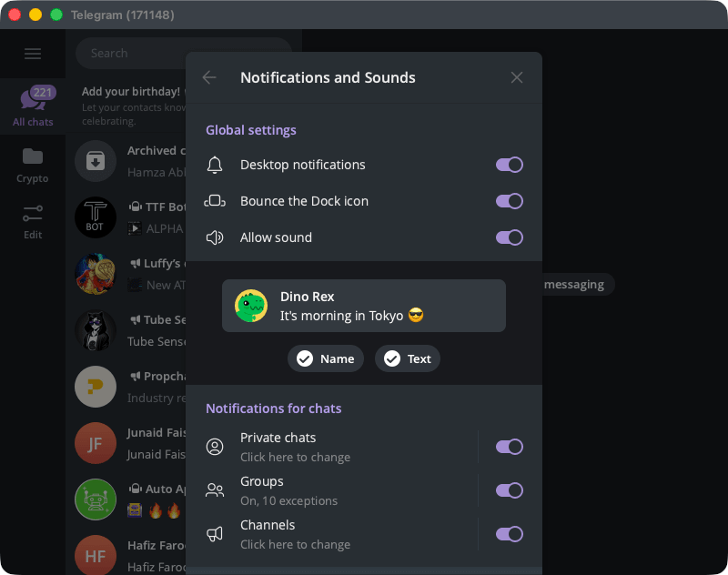This screenshot has width=728, height=575.
Task: Close the Notifications and Sounds panel
Action: tap(517, 77)
